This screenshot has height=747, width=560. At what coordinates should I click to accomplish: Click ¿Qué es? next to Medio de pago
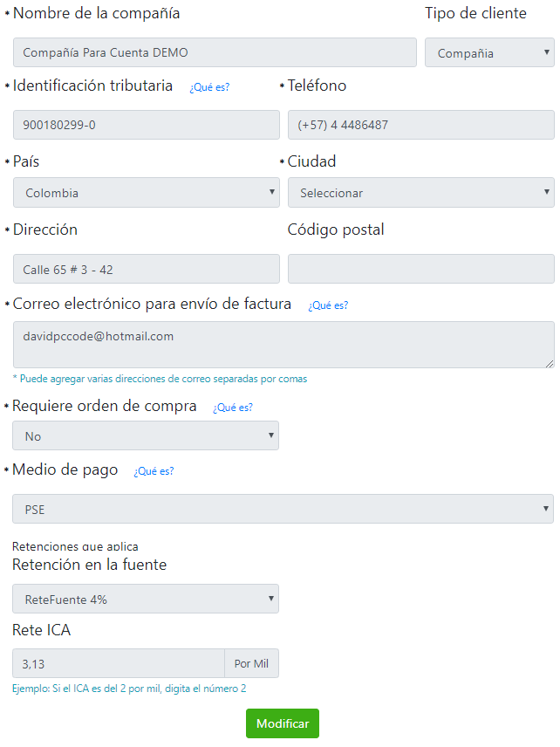point(154,470)
